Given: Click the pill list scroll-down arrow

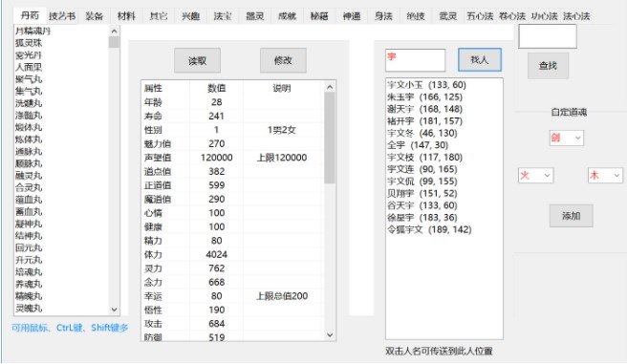Looking at the screenshot, I should click(114, 310).
